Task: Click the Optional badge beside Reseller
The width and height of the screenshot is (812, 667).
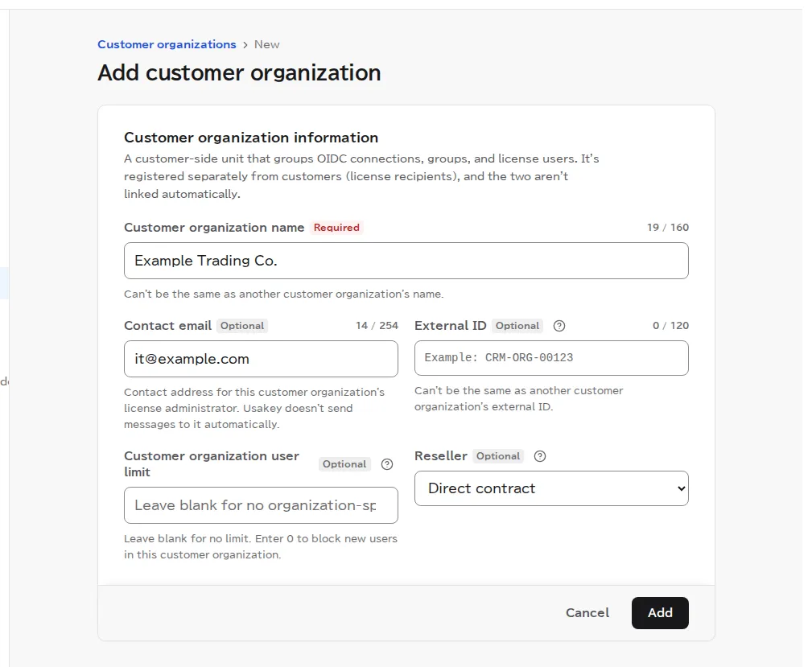Action: click(x=498, y=456)
